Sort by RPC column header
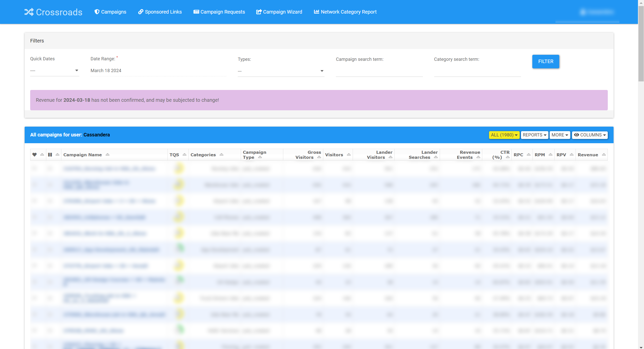Viewport: 644px width, 349px height. click(522, 155)
